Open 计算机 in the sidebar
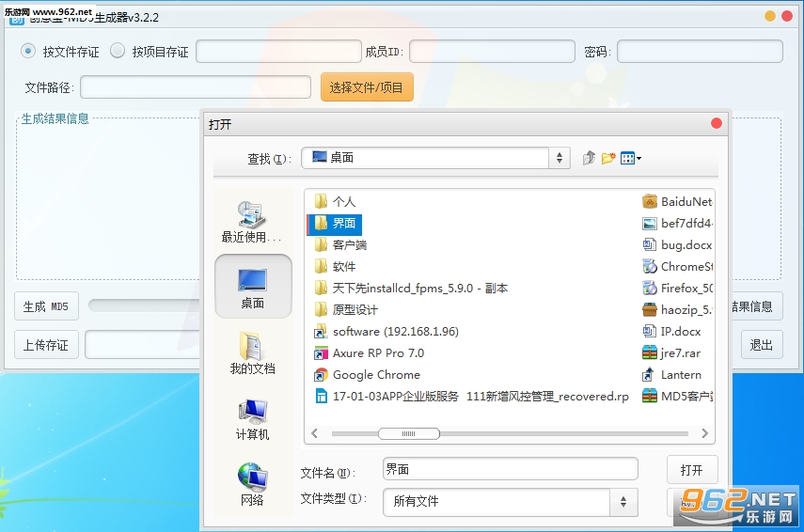This screenshot has width=804, height=532. point(252,419)
